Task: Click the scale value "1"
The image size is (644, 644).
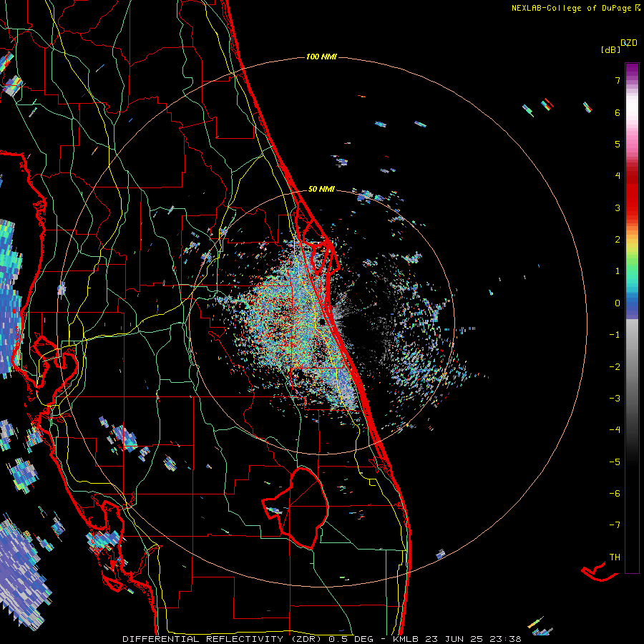Action: click(618, 271)
